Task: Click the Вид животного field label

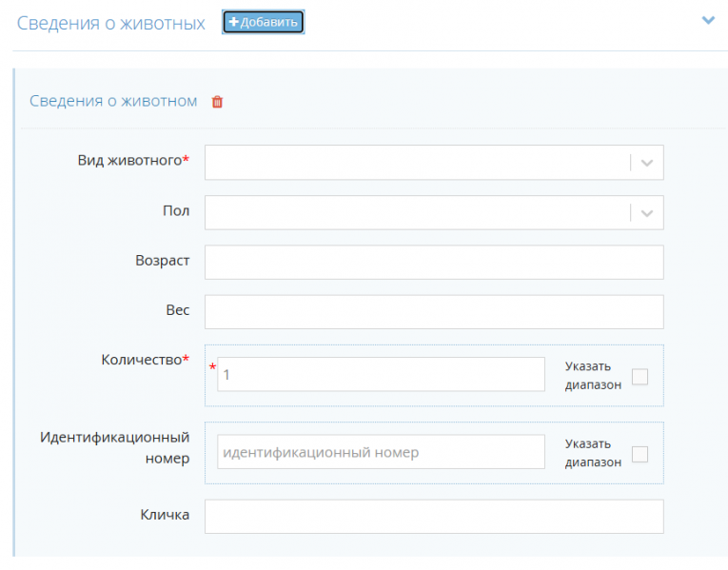Action: click(x=129, y=161)
